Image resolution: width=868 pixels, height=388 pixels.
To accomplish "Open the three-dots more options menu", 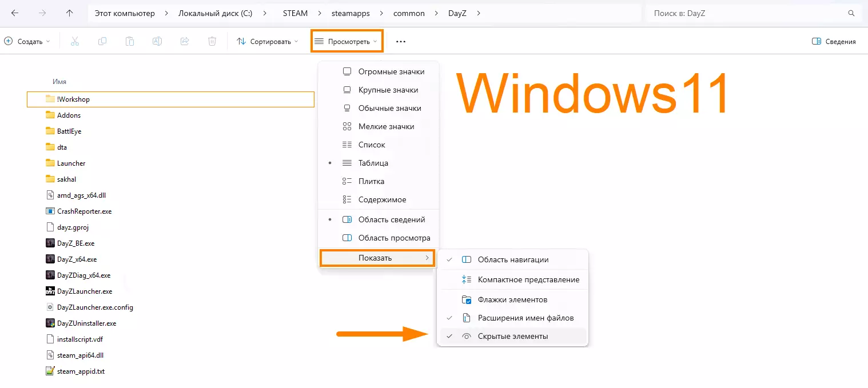I will coord(401,41).
